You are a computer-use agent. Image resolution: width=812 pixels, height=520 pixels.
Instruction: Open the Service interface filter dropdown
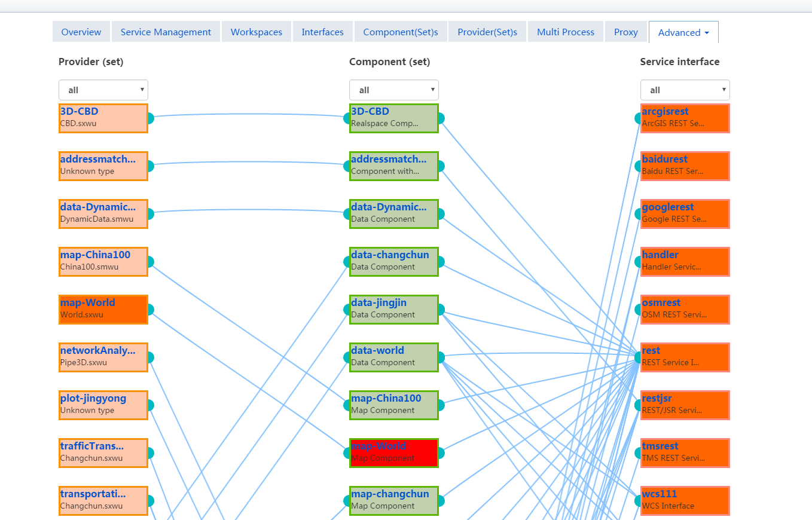[685, 90]
